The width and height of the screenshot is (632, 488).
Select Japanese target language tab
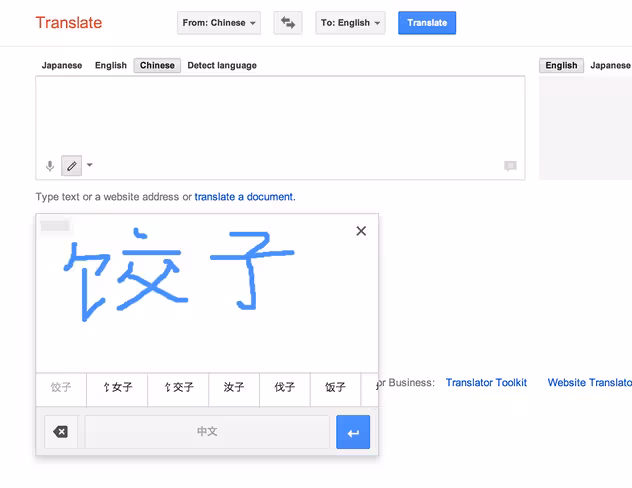610,65
